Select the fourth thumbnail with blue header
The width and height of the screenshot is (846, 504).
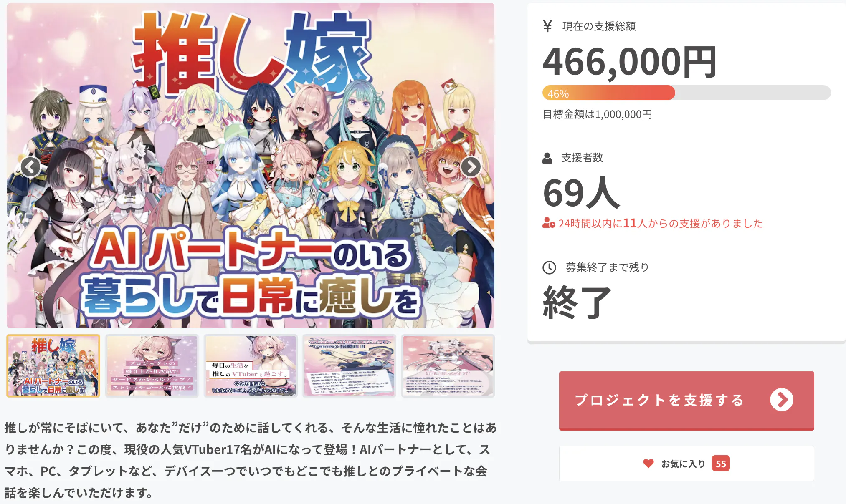click(349, 365)
